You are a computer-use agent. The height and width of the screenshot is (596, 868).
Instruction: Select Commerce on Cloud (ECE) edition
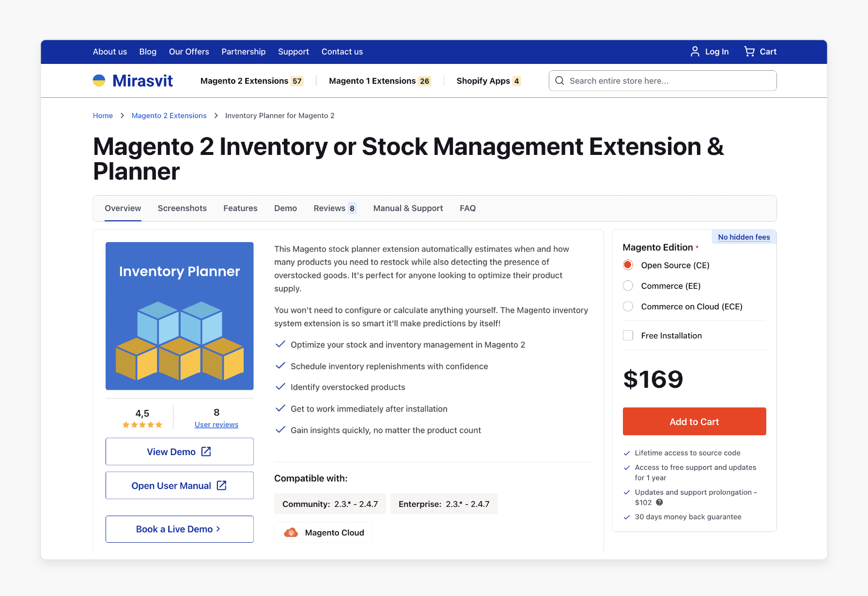click(628, 306)
